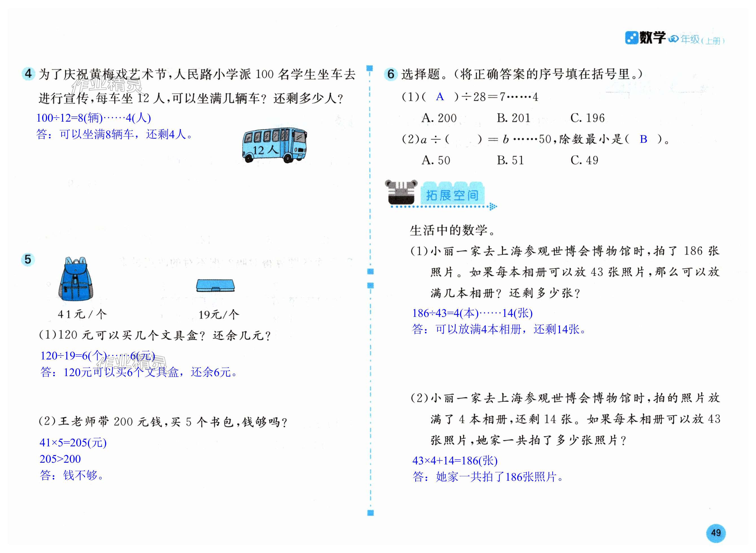Click the 生活中的数学 heading
Image resolution: width=756 pixels, height=553 pixels.
point(452,230)
